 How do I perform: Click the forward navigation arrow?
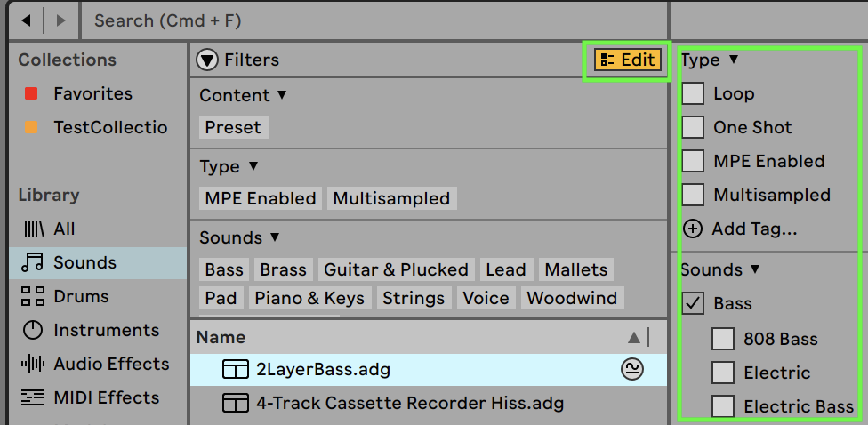pos(60,20)
